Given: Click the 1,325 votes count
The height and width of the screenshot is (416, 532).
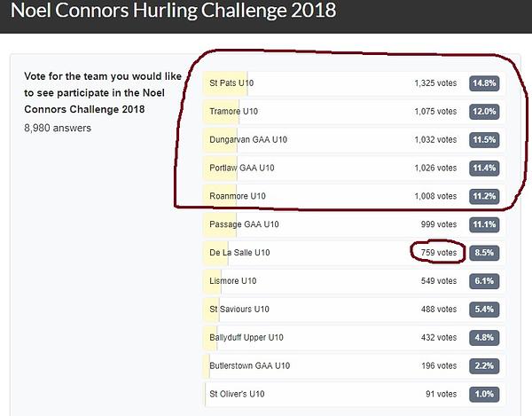Looking at the screenshot, I should pyautogui.click(x=435, y=83).
